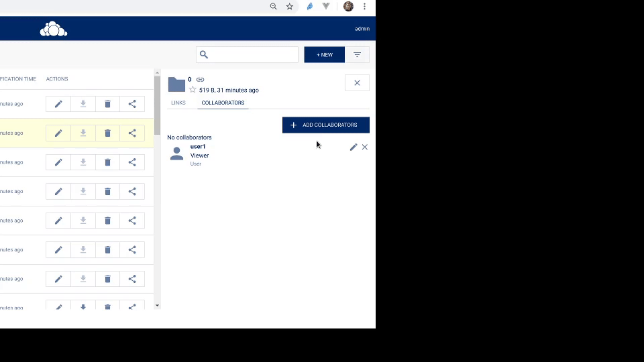Viewport: 644px width, 362px height.
Task: Remove user1 from collaborators
Action: tap(365, 147)
